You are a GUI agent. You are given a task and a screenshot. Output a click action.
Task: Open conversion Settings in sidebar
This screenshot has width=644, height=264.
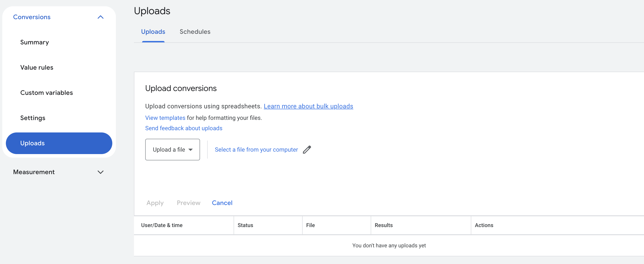(x=33, y=118)
